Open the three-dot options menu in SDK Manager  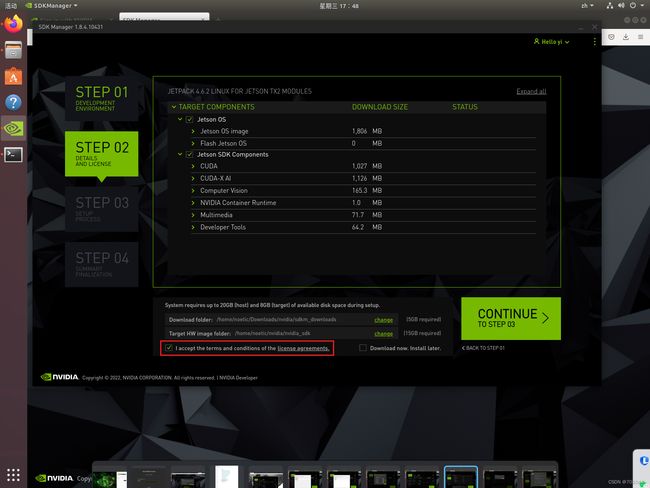point(594,42)
